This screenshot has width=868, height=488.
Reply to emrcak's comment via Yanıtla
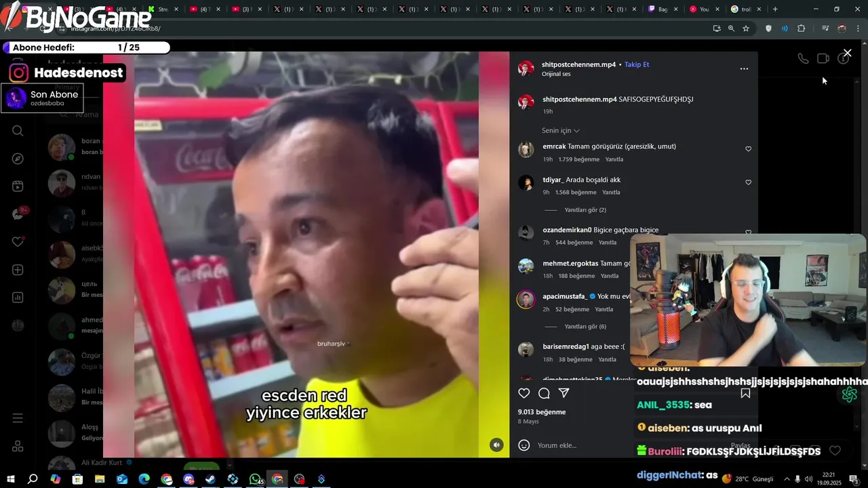pyautogui.click(x=614, y=159)
